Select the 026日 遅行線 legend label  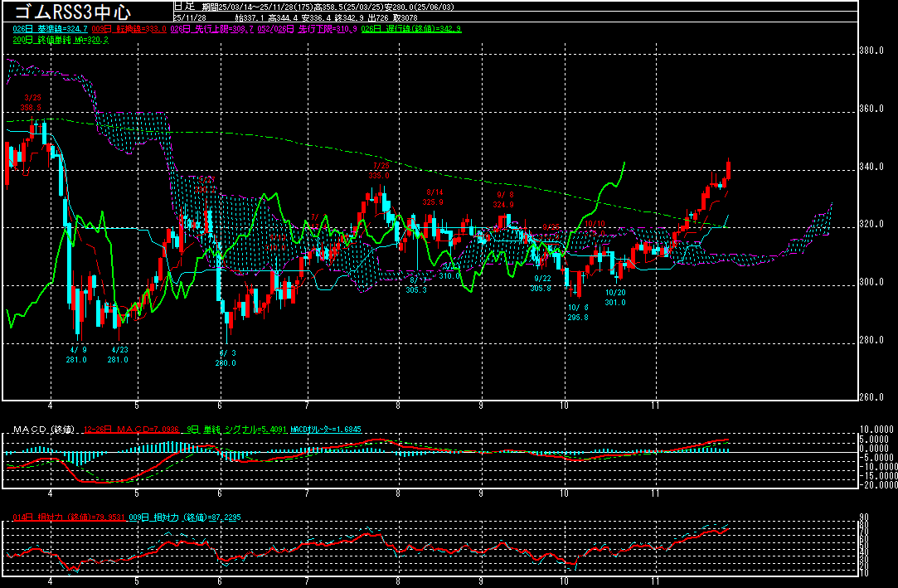click(409, 29)
